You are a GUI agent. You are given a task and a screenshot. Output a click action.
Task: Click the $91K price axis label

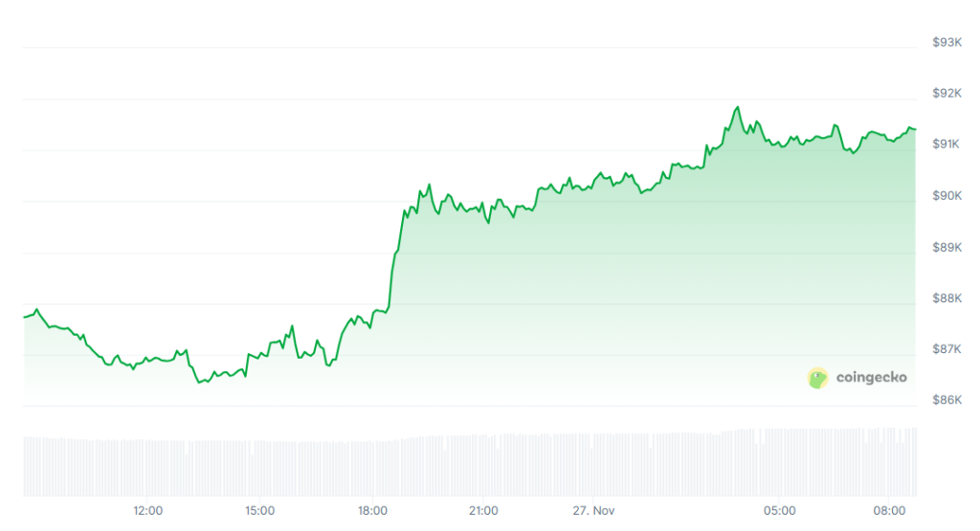pos(947,144)
